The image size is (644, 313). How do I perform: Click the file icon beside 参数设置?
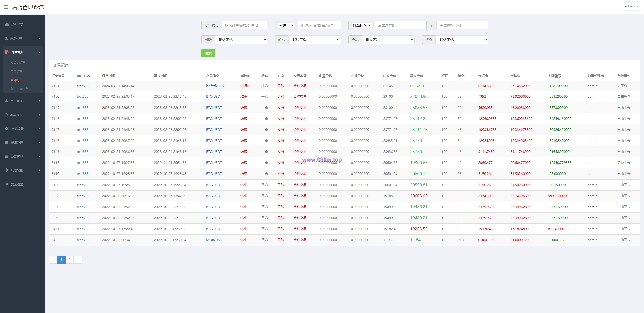pos(7,115)
